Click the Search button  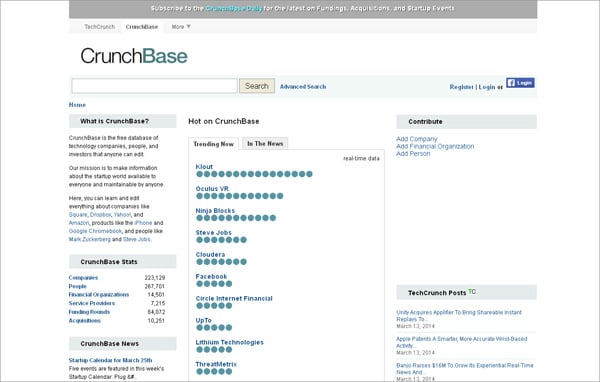(x=257, y=86)
